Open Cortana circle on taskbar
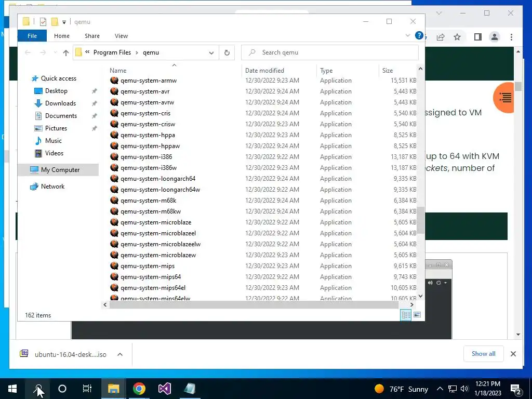The image size is (532, 399). [62, 389]
